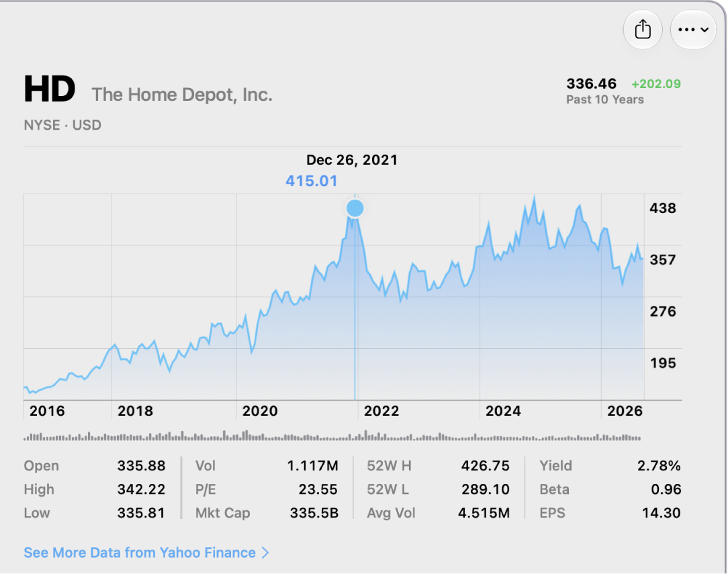Click the Open value 335.88
This screenshot has height=574, width=728.
pyautogui.click(x=141, y=466)
